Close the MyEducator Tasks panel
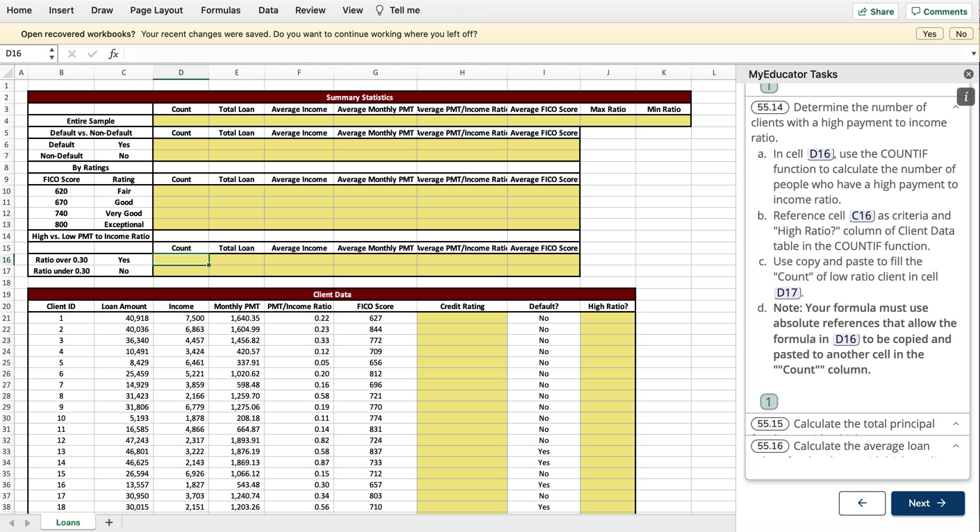Screen dimensions: 980x532 coord(968,74)
